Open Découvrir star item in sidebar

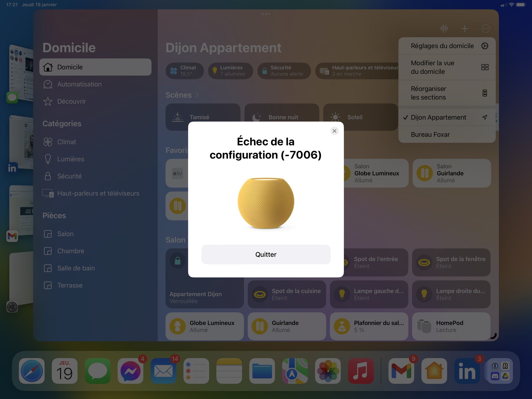71,101
